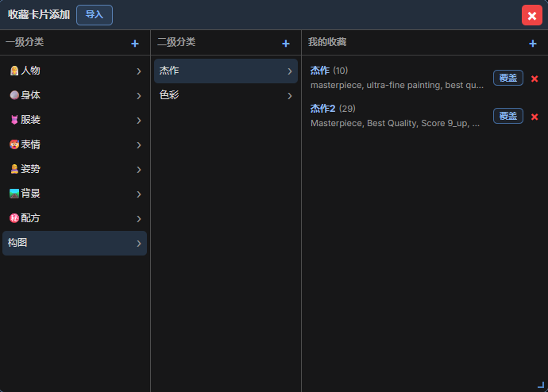The height and width of the screenshot is (392, 548).
Task: Click the 配方 secret icon
Action: click(14, 218)
